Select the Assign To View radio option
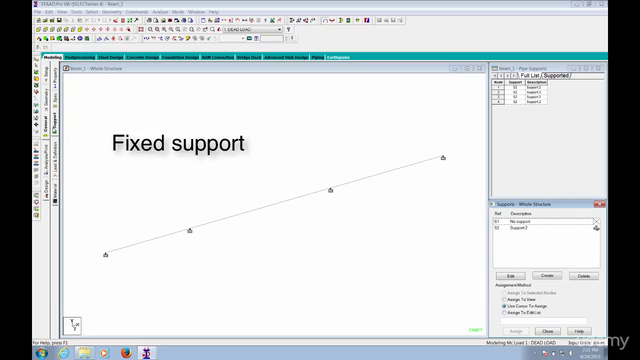 504,300
